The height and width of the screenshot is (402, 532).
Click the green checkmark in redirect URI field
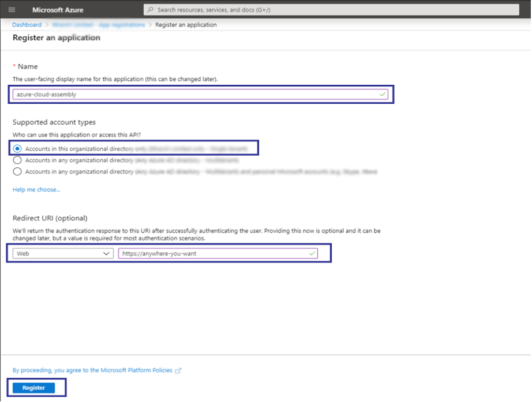[312, 253]
